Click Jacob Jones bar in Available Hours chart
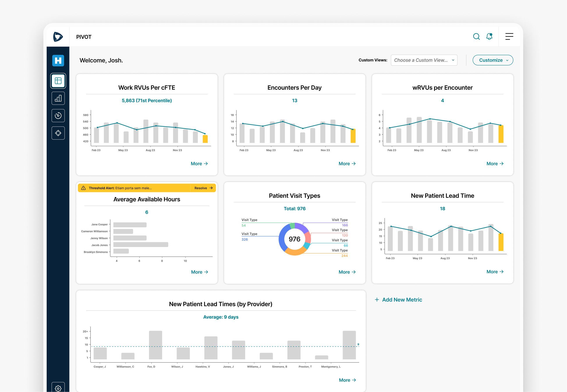567x392 pixels. pyautogui.click(x=140, y=245)
